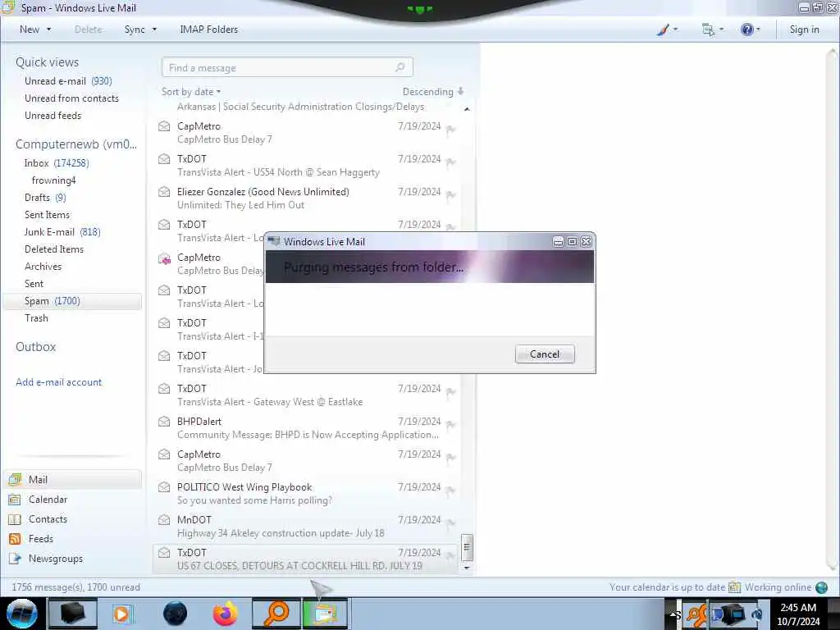The image size is (840, 630).
Task: Click Working online status globe icon
Action: coord(822,587)
